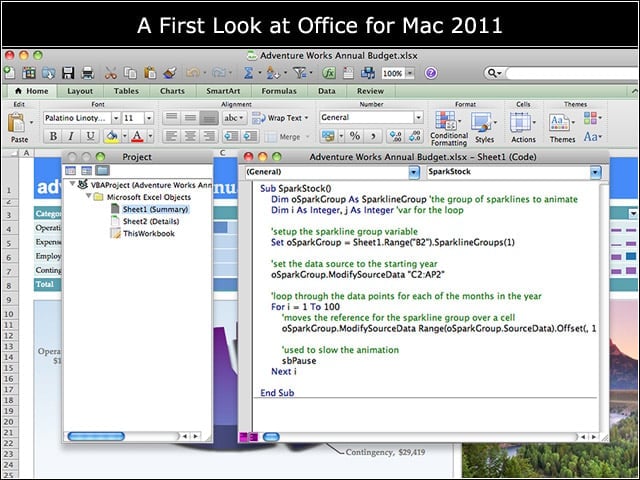Open the zoom 100% dropdown
Screen dimensions: 640x480
(410, 73)
